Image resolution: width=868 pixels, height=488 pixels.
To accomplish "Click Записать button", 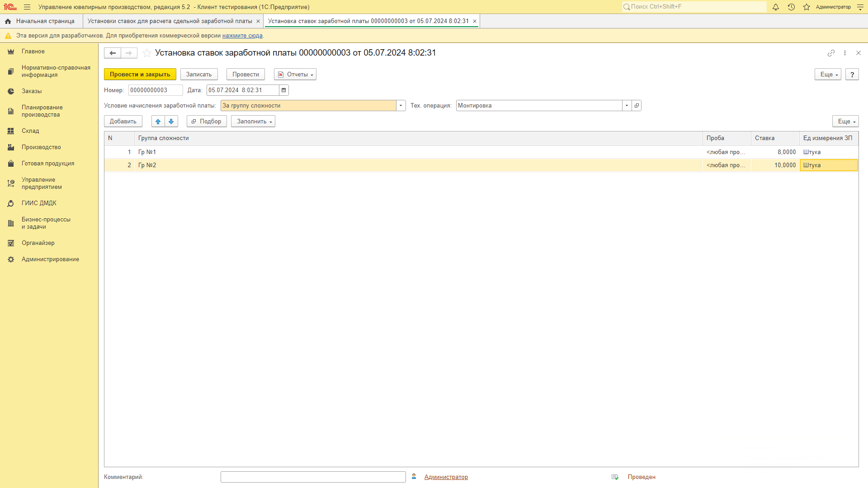I will [199, 75].
